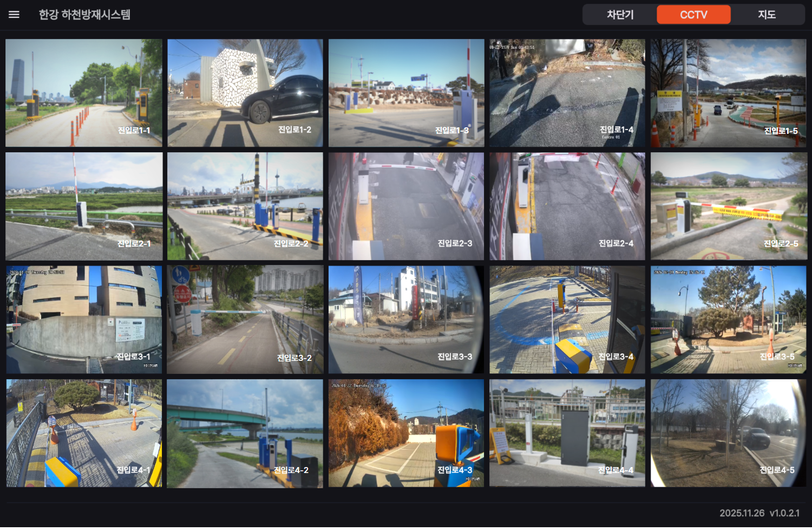Open the 진입로4-2 bridge camera feed
This screenshot has width=812, height=531.
245,433
